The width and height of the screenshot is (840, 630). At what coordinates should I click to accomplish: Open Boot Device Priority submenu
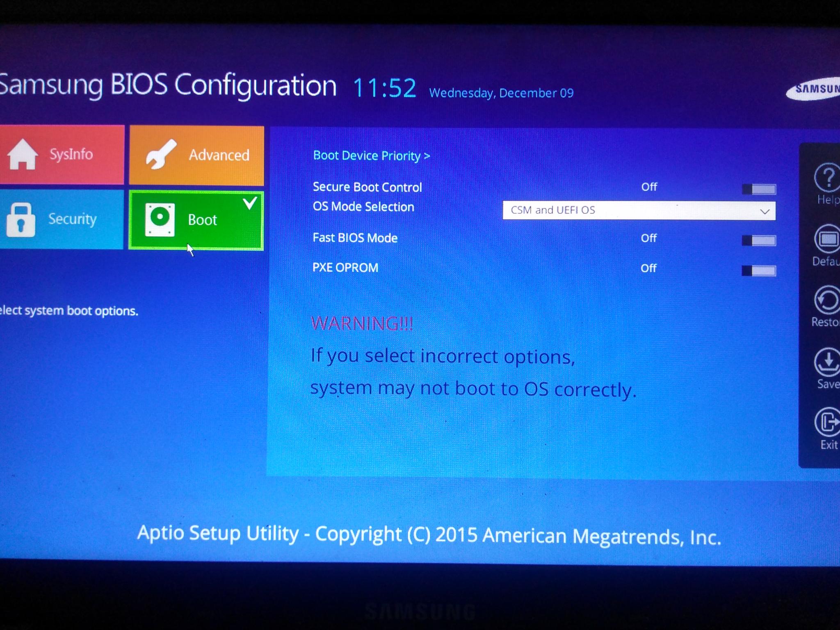(372, 156)
